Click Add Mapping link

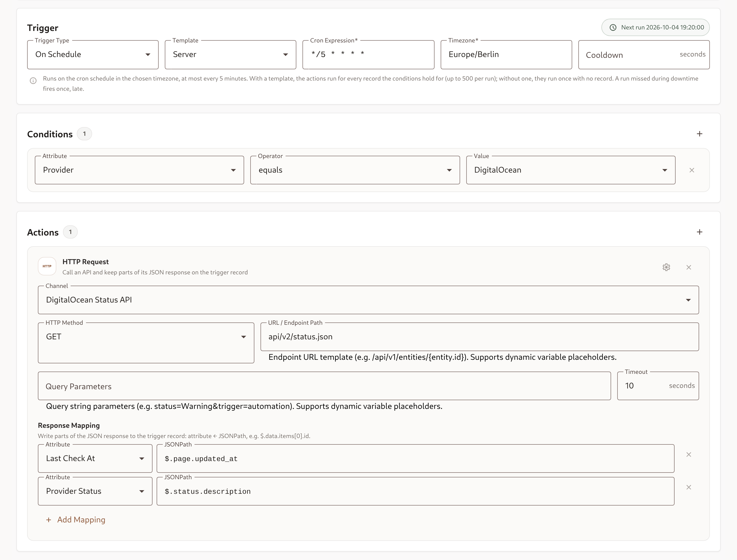tap(76, 520)
